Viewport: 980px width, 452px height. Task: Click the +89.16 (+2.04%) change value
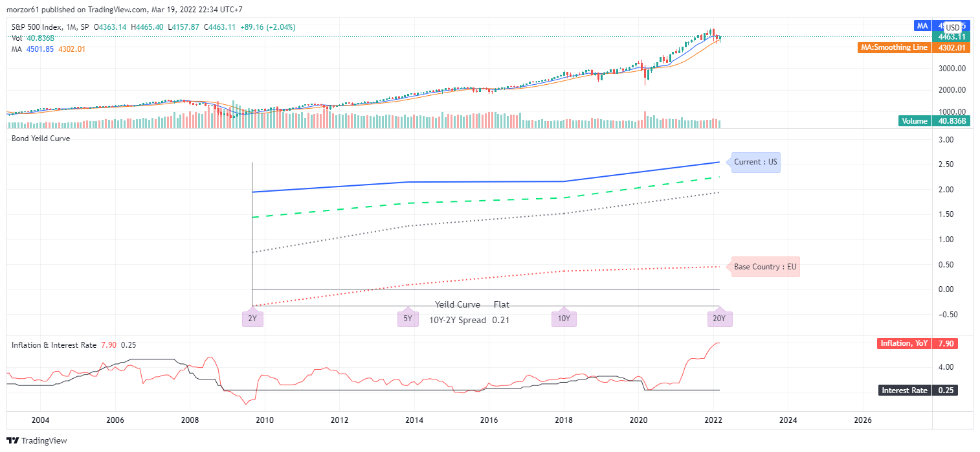(x=269, y=27)
